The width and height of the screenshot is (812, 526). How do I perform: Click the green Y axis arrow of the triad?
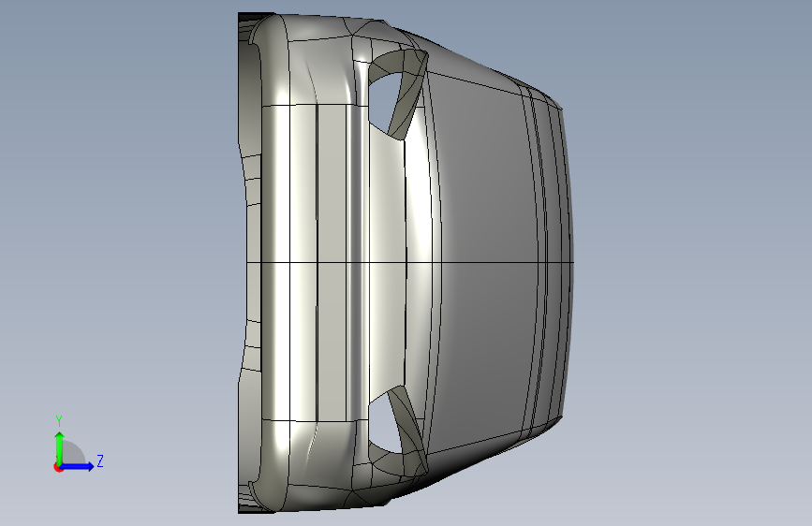click(60, 448)
